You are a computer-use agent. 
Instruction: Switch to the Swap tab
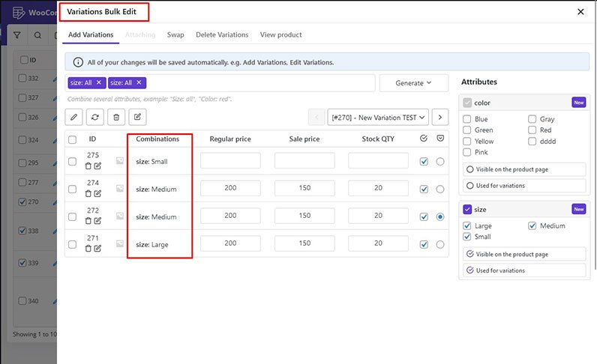[175, 34]
